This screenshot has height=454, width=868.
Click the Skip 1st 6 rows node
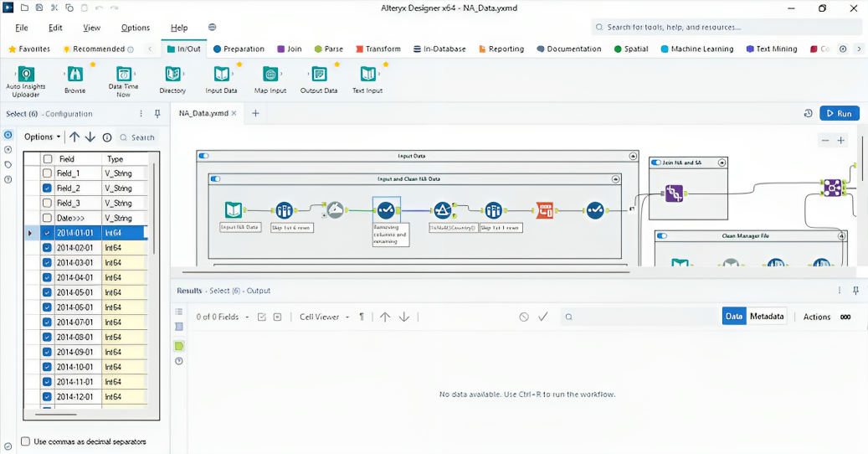(284, 210)
